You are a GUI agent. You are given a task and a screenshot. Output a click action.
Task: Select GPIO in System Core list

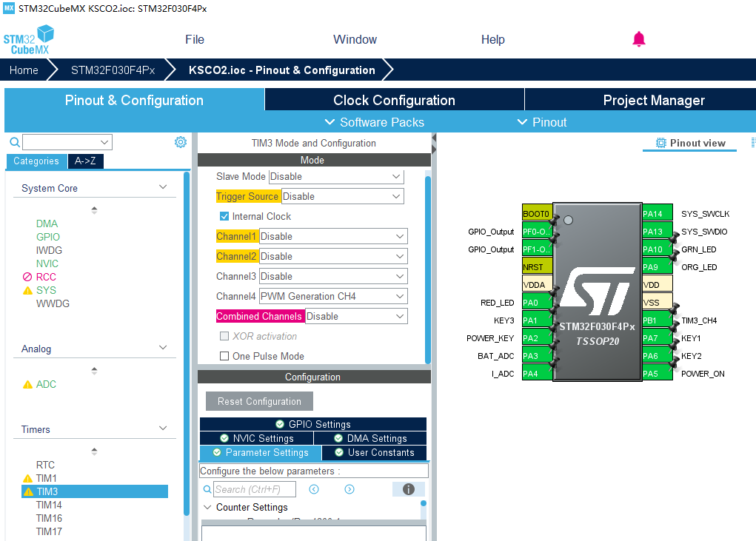point(47,237)
